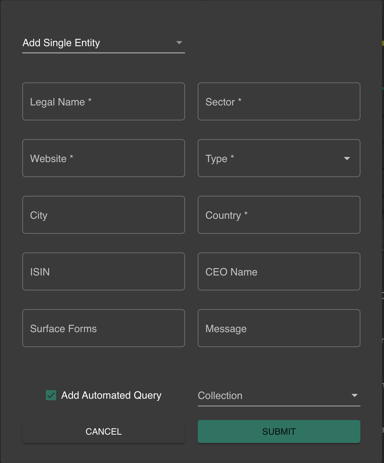Submit the entity form
This screenshot has width=384, height=463.
pyautogui.click(x=279, y=432)
